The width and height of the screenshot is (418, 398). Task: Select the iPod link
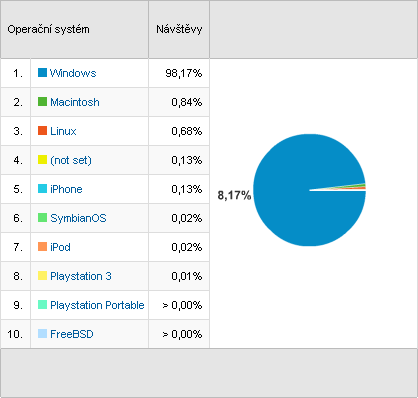(60, 247)
